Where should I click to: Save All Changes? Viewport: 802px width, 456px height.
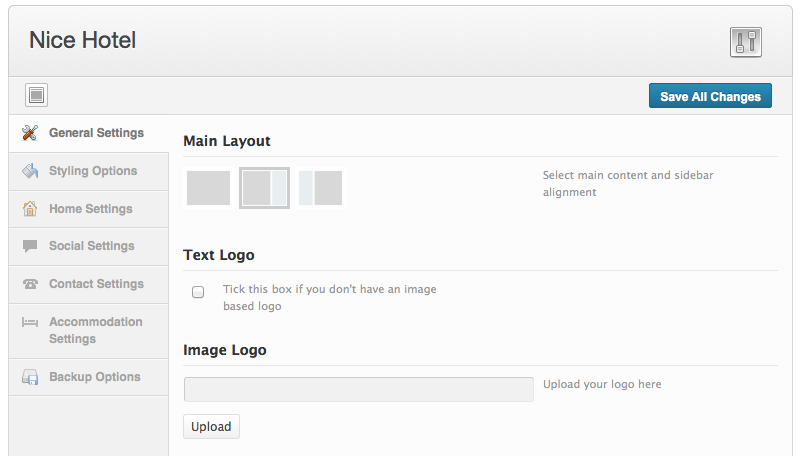[710, 96]
